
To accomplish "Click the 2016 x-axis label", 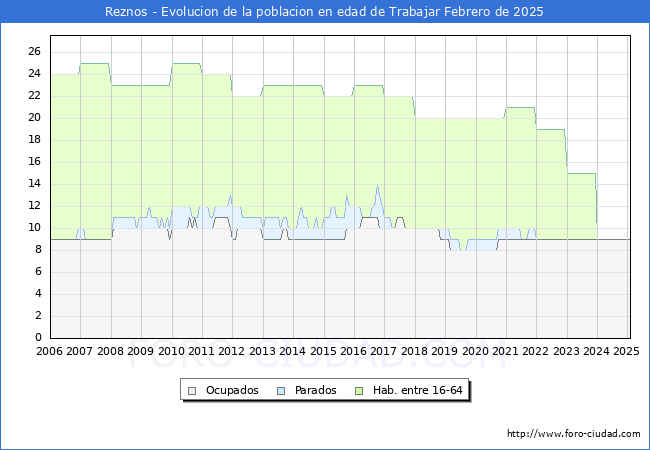I will tap(354, 351).
